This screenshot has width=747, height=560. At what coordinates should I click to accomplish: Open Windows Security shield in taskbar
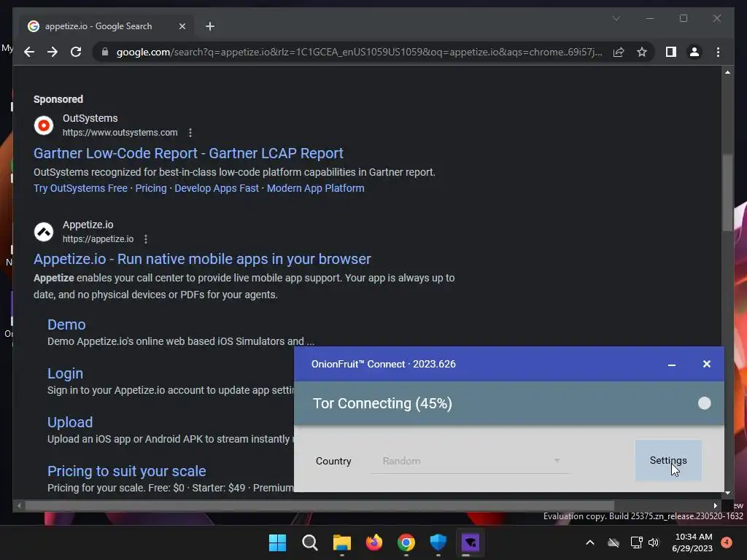[x=438, y=542]
